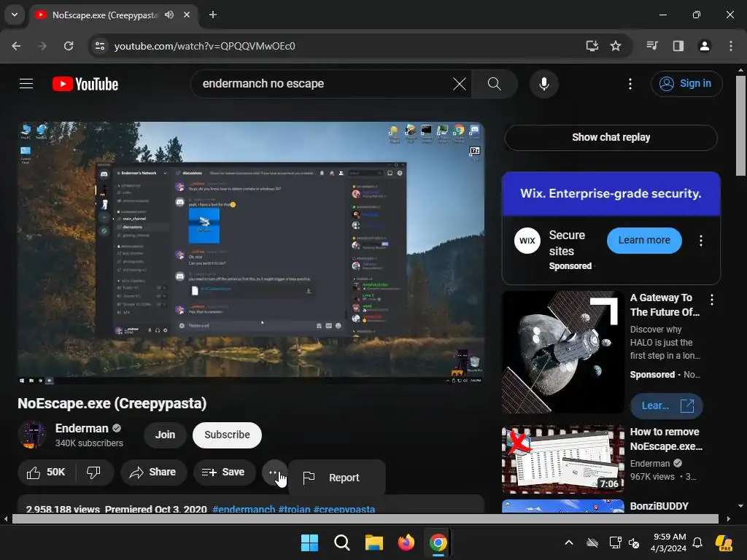Toggle the more actions ellipsis button
This screenshot has height=560, width=747.
pos(274,472)
